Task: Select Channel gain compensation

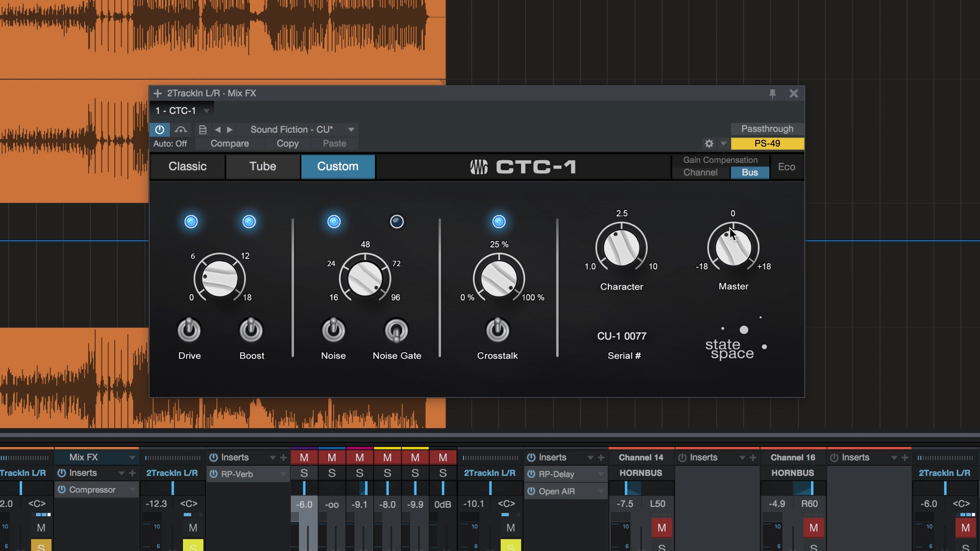Action: pyautogui.click(x=700, y=172)
